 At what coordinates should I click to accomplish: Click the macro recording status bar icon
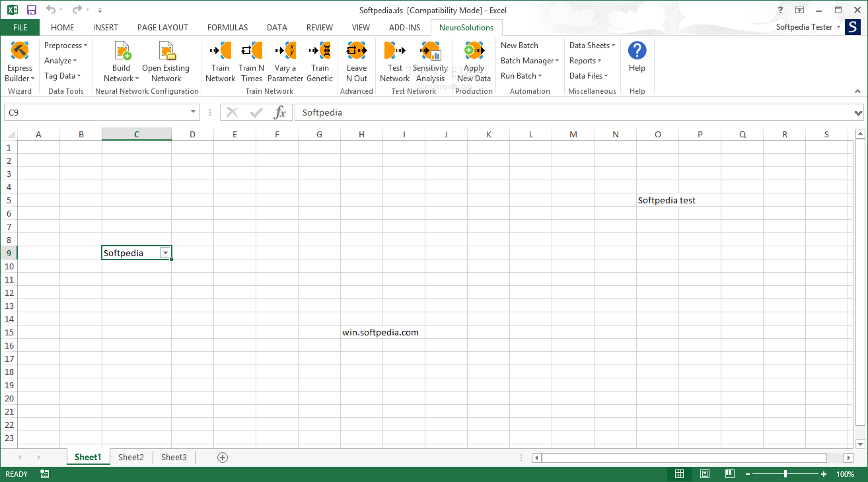tap(45, 474)
